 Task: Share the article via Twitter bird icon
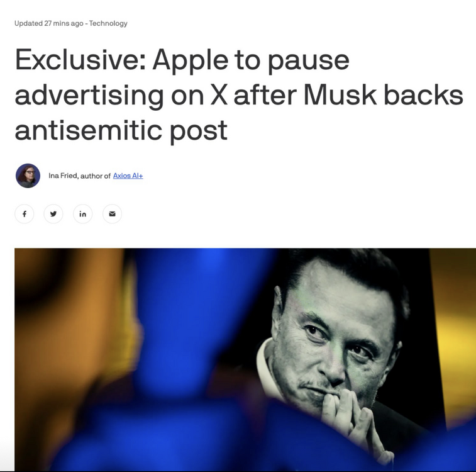pos(53,214)
